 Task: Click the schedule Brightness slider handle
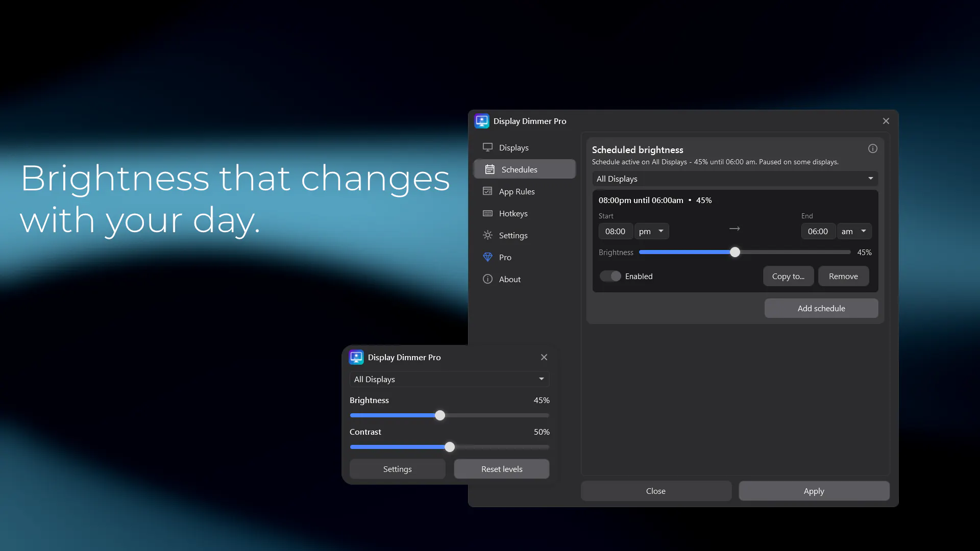735,252
